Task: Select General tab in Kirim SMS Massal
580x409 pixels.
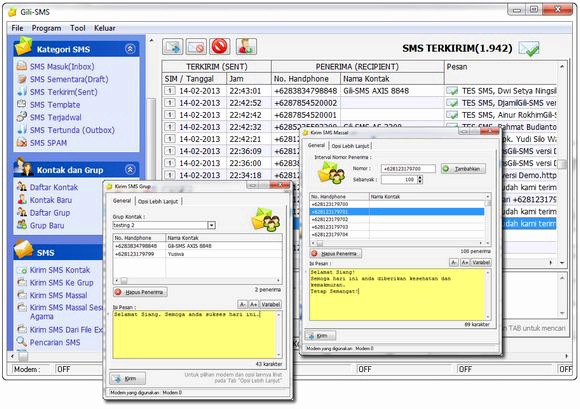Action: click(x=317, y=146)
